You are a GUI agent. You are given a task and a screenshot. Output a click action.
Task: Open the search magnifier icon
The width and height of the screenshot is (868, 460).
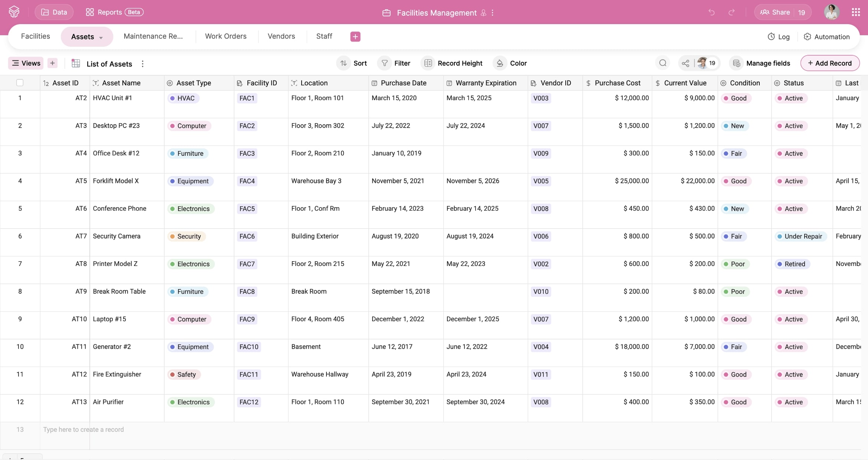pos(663,63)
